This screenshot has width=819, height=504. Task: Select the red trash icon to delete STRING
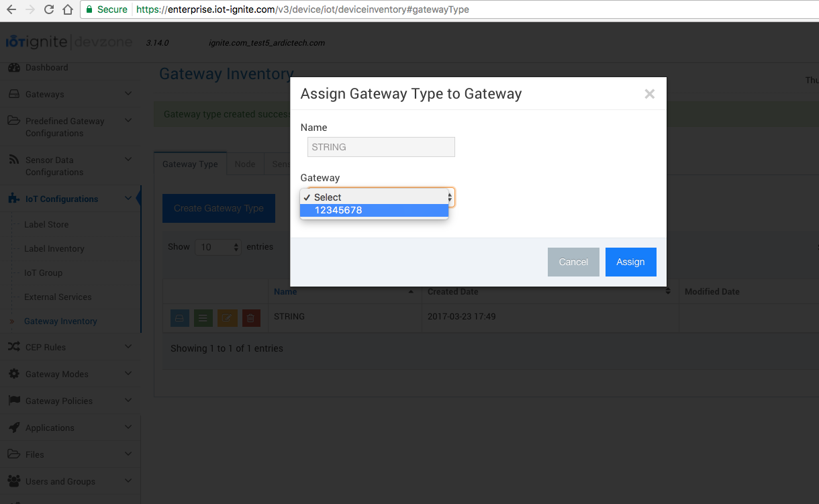click(251, 317)
